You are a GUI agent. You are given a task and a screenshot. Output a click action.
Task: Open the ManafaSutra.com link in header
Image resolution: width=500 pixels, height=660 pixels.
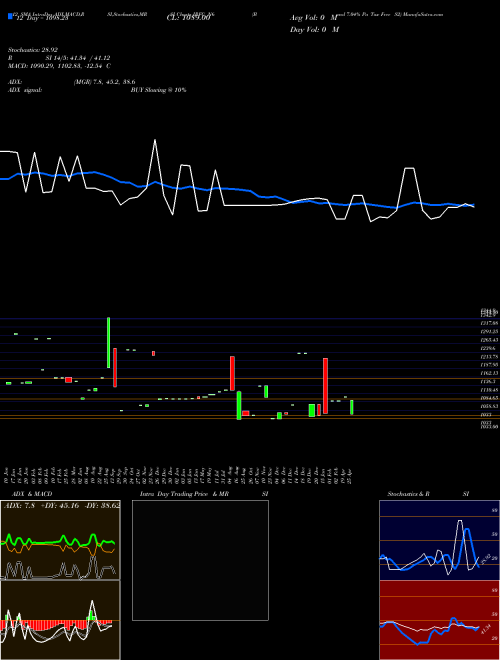click(x=423, y=14)
